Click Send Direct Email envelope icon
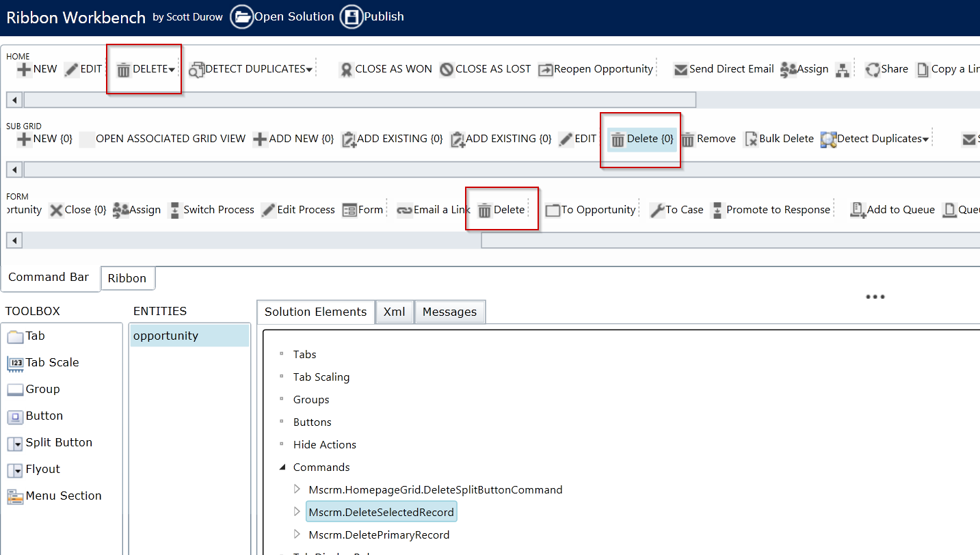 (680, 69)
